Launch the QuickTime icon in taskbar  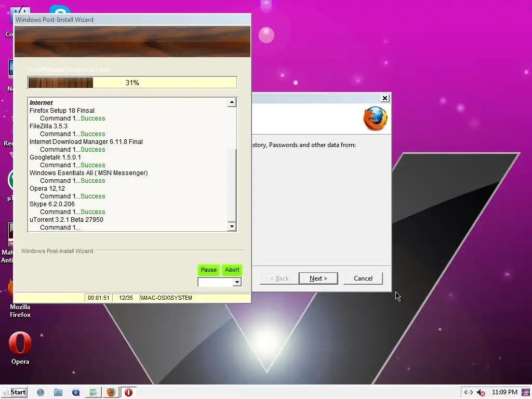pos(76,393)
